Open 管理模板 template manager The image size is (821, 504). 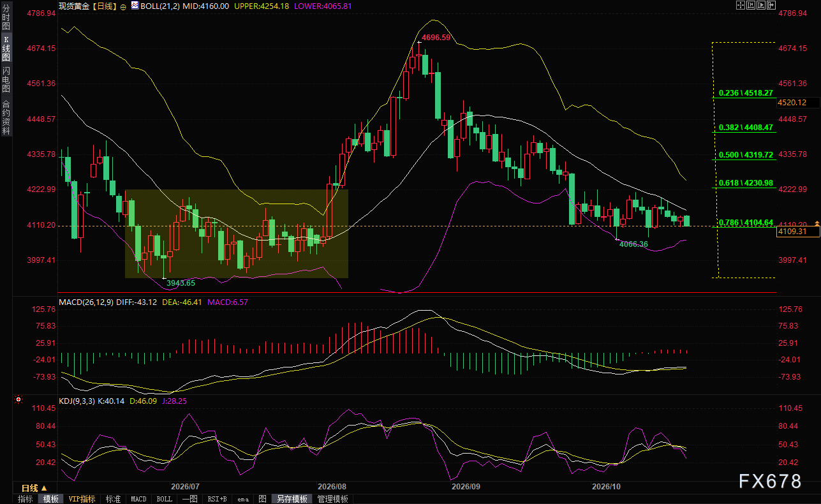(x=333, y=499)
